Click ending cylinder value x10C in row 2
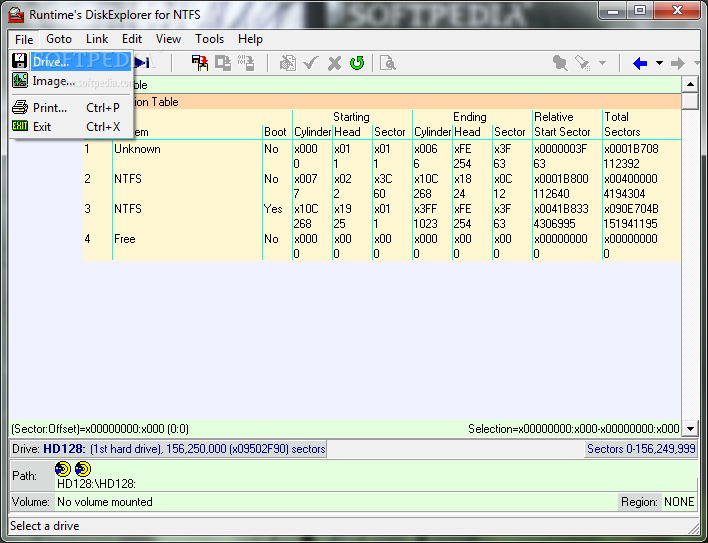The height and width of the screenshot is (543, 708). [x=426, y=179]
